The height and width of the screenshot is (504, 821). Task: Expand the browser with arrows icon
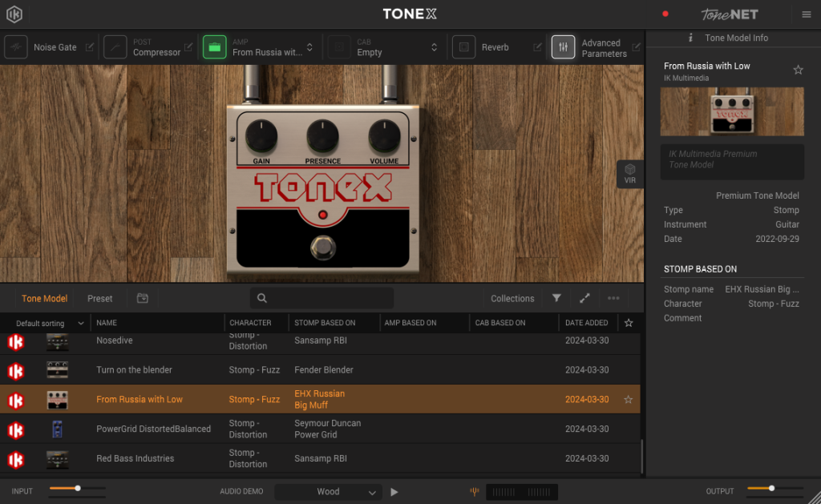584,298
